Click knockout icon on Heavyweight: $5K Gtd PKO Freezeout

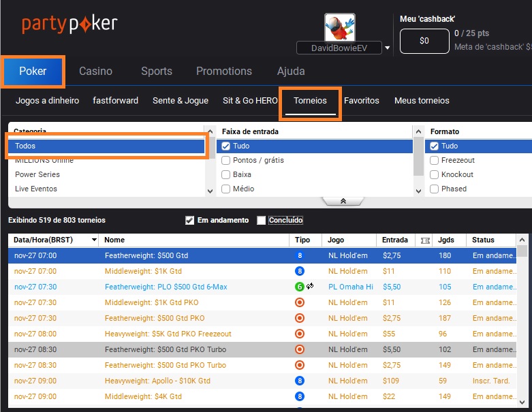[x=300, y=334]
